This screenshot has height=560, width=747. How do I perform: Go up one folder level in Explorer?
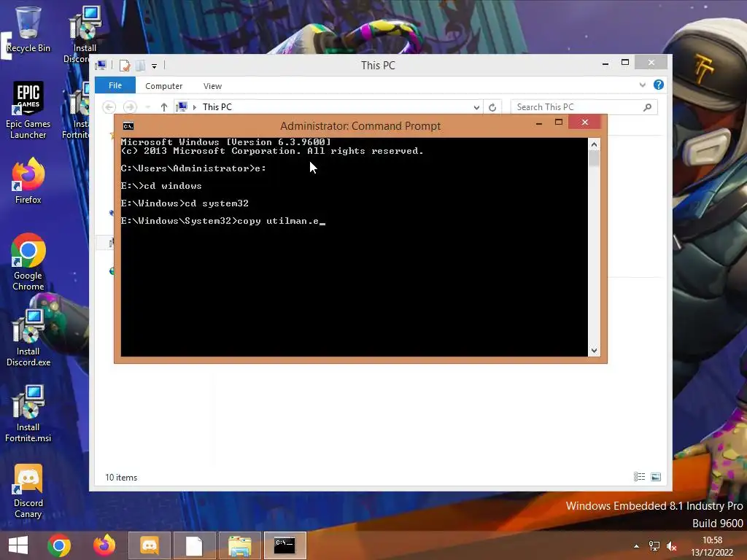click(164, 107)
